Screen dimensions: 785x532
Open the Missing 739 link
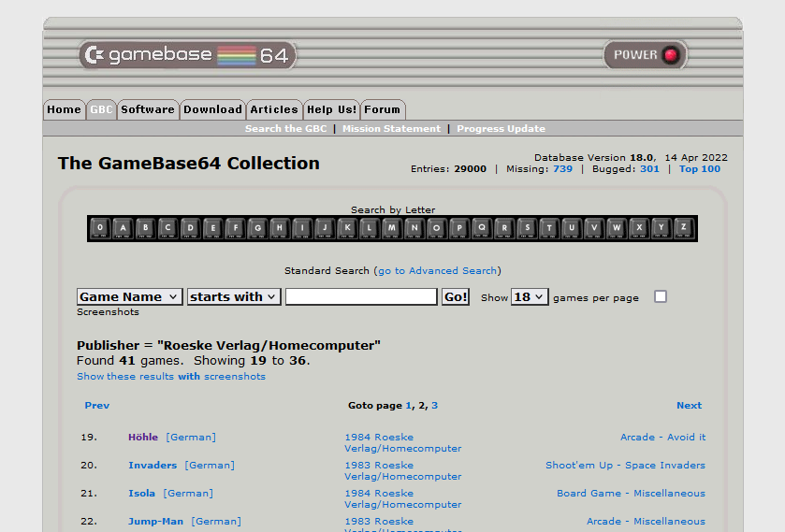[x=562, y=169]
